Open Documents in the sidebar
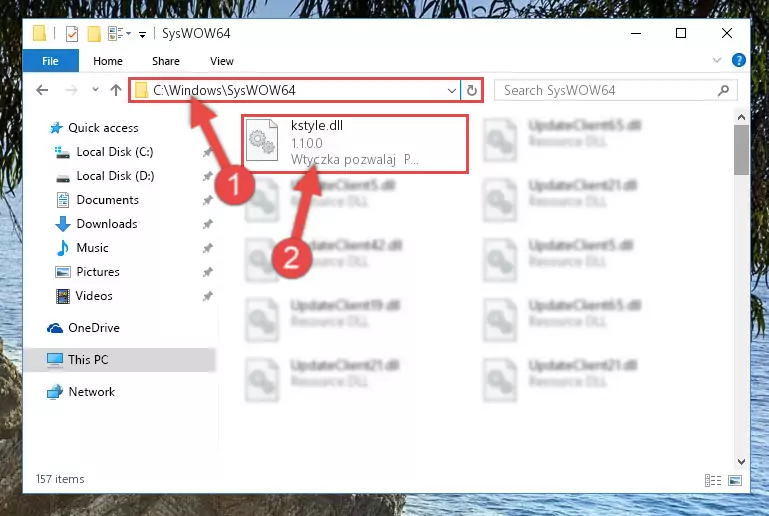Viewport: 769px width, 516px height. click(x=97, y=200)
